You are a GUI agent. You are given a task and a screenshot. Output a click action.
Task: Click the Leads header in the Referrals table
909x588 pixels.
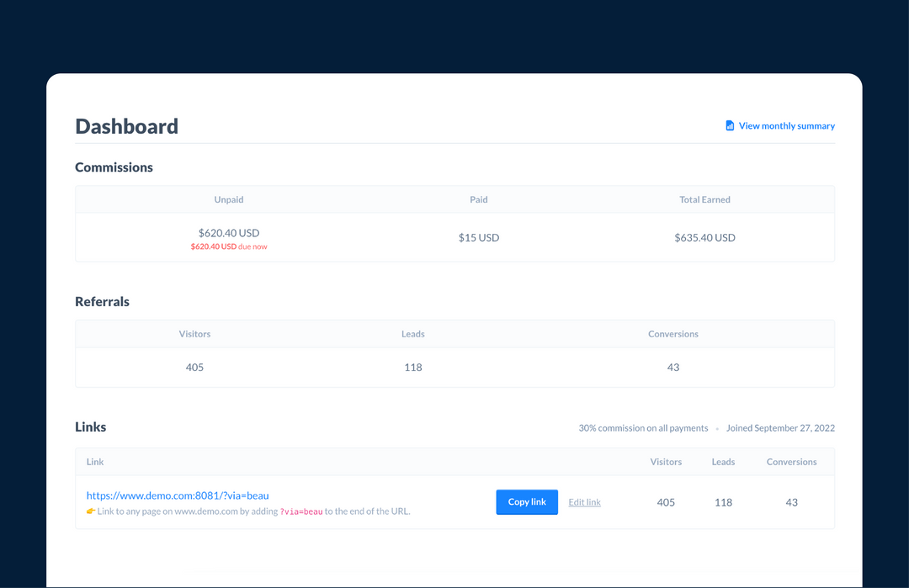[412, 334]
